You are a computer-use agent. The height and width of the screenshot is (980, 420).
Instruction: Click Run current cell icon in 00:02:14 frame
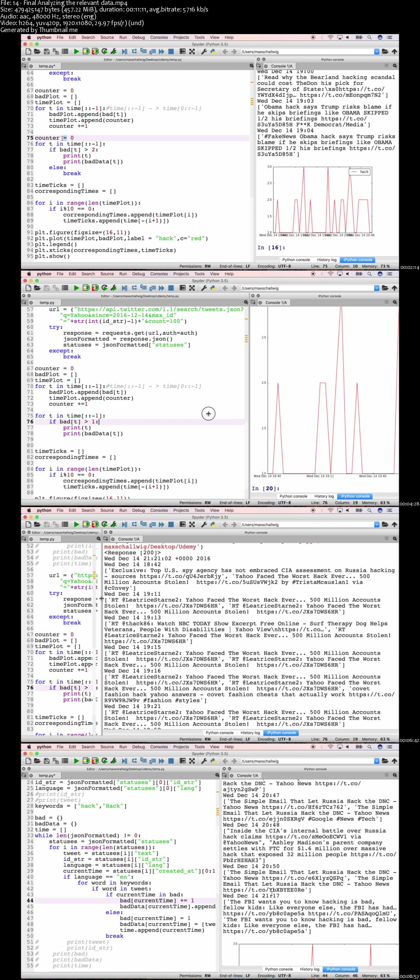tap(86, 52)
